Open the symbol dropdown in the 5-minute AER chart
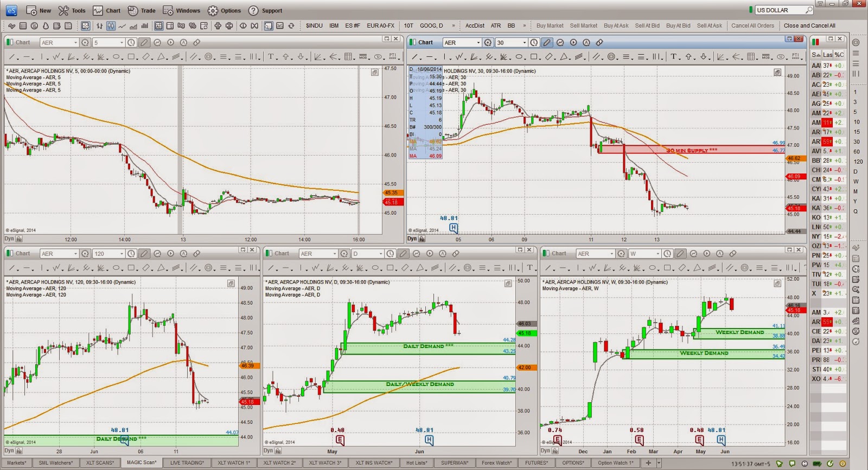This screenshot has height=470, width=868. (x=76, y=42)
